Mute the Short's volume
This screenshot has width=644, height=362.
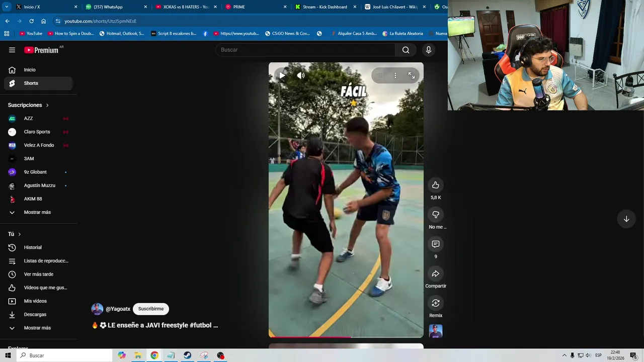[x=301, y=75]
